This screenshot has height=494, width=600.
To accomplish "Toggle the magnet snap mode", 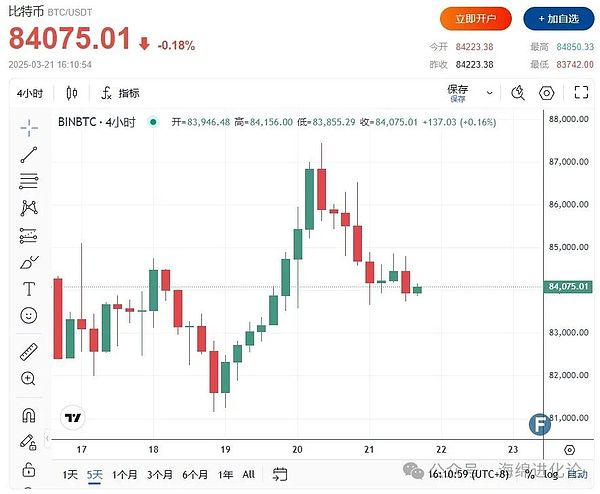I will click(x=29, y=415).
